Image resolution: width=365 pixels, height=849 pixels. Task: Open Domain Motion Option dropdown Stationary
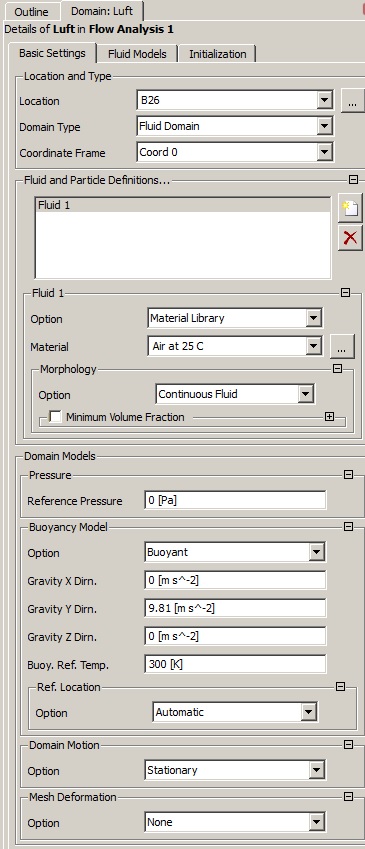[x=235, y=770]
